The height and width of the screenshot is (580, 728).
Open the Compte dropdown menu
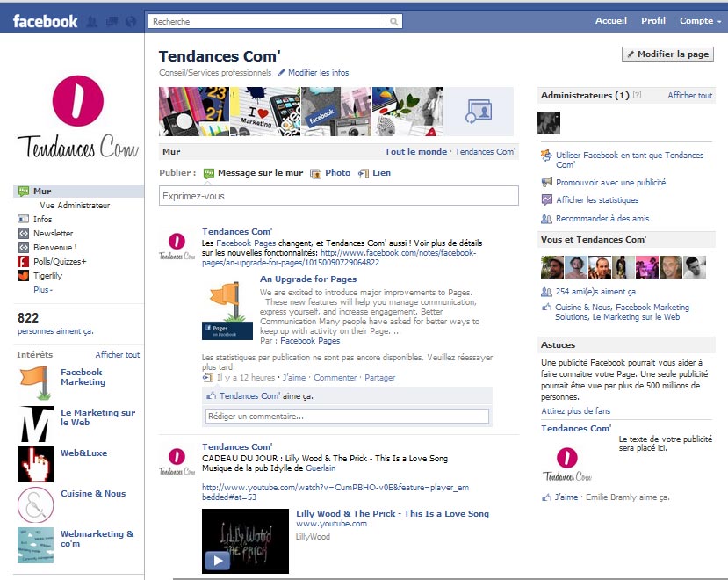(700, 21)
